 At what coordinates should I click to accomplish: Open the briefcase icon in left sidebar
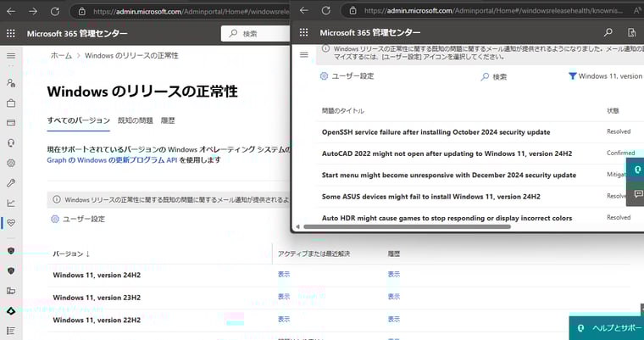(x=11, y=103)
